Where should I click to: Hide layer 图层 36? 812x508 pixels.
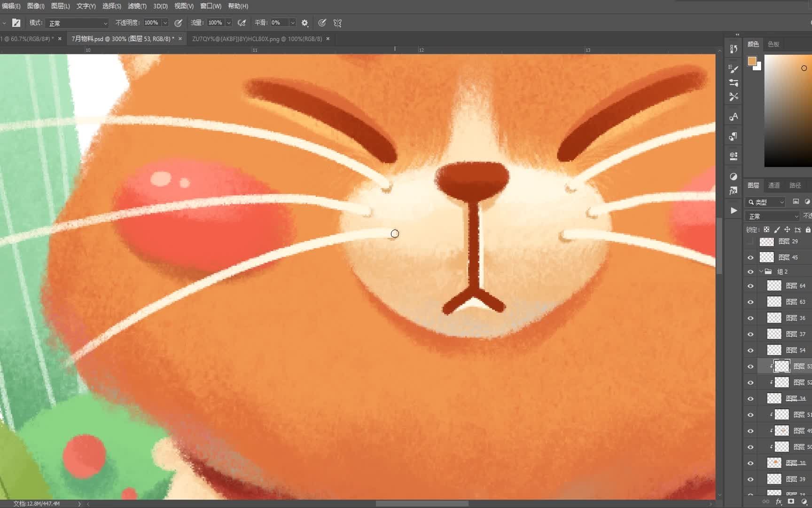coord(750,318)
